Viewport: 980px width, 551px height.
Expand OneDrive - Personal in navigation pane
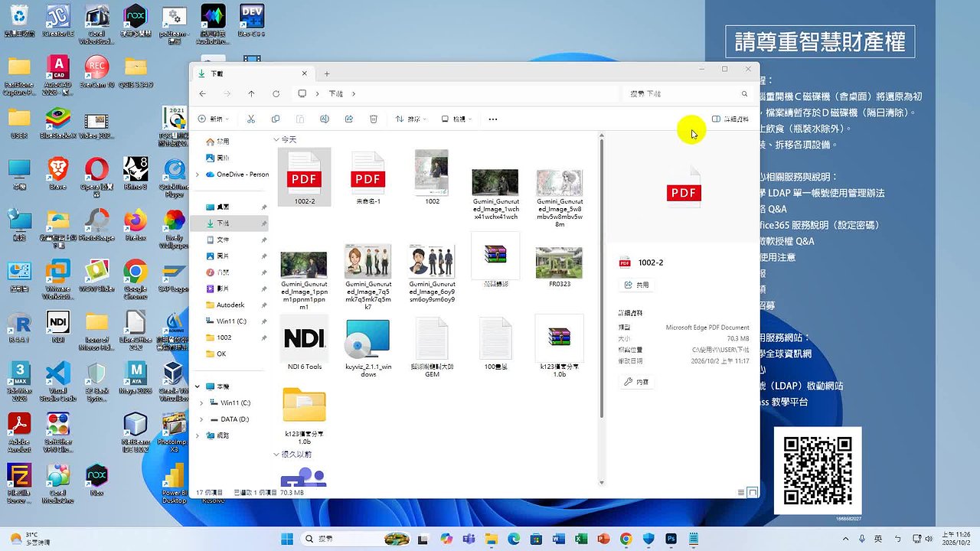(x=198, y=174)
